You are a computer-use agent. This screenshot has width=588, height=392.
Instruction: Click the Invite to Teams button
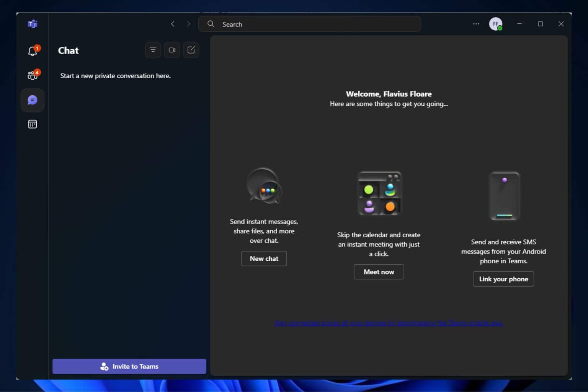tap(129, 366)
